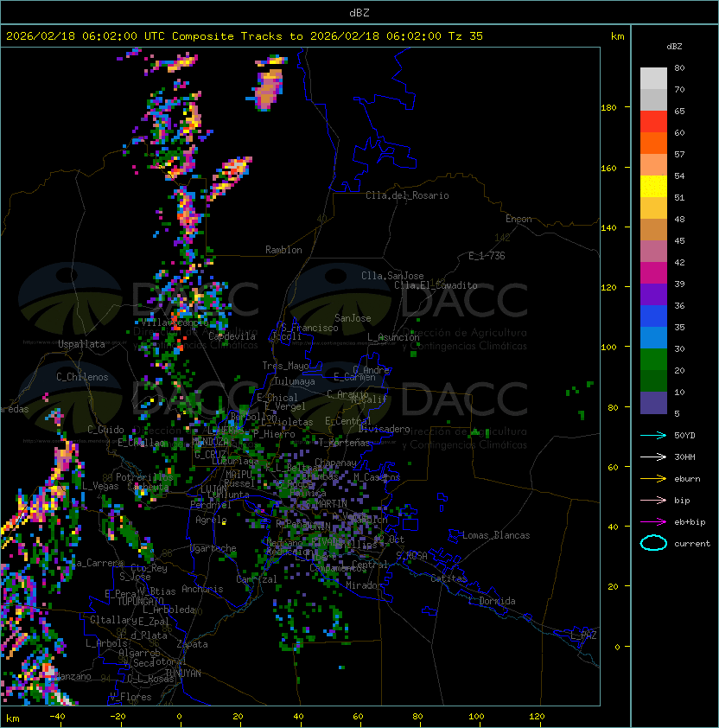Viewport: 719px width, 728px height.
Task: Click the '160' tick on the vertical km axis
Action: [608, 168]
